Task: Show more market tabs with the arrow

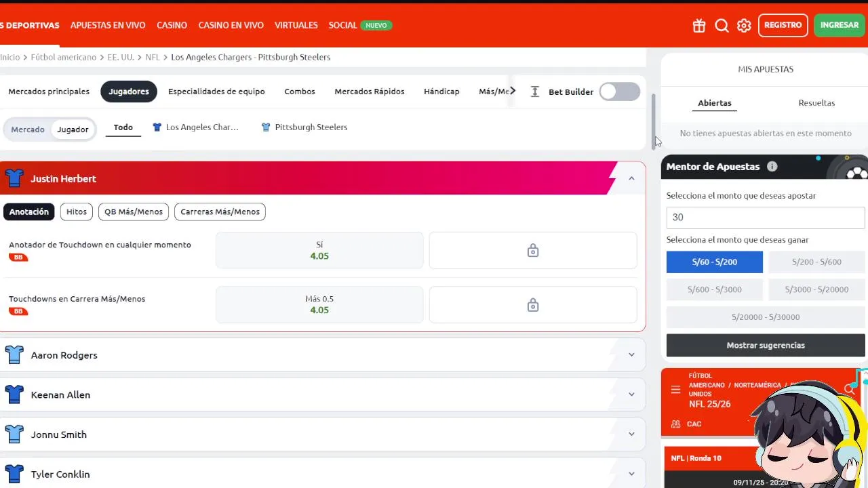Action: point(513,91)
